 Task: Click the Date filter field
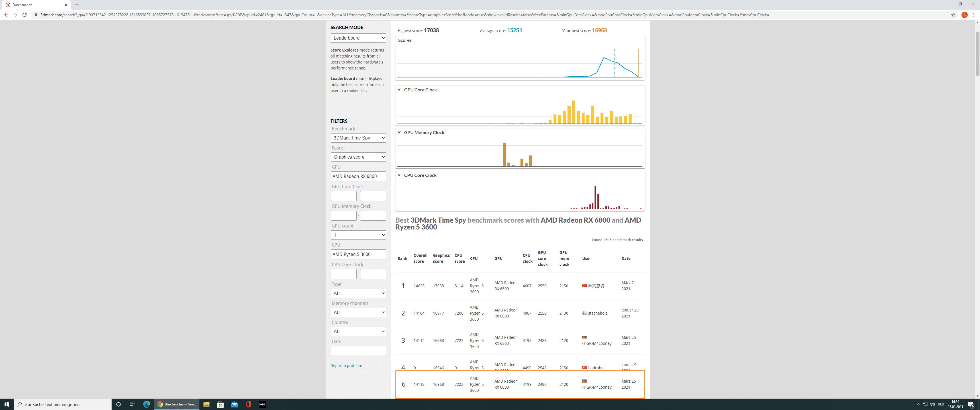coord(358,351)
